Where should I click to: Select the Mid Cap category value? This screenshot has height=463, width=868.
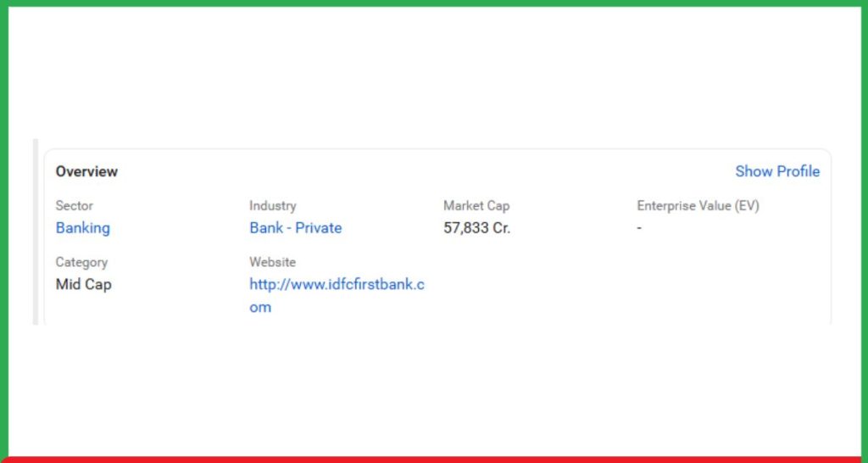point(83,285)
